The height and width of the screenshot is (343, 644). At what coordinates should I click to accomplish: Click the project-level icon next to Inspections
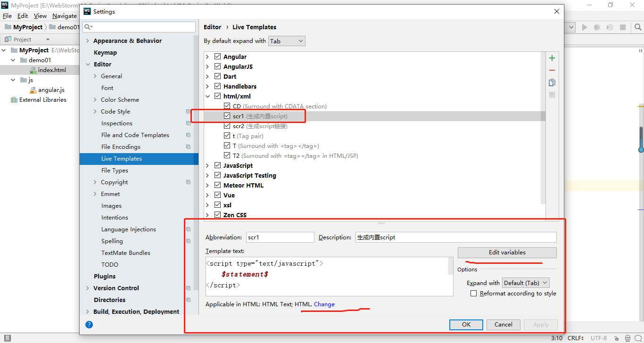click(189, 123)
